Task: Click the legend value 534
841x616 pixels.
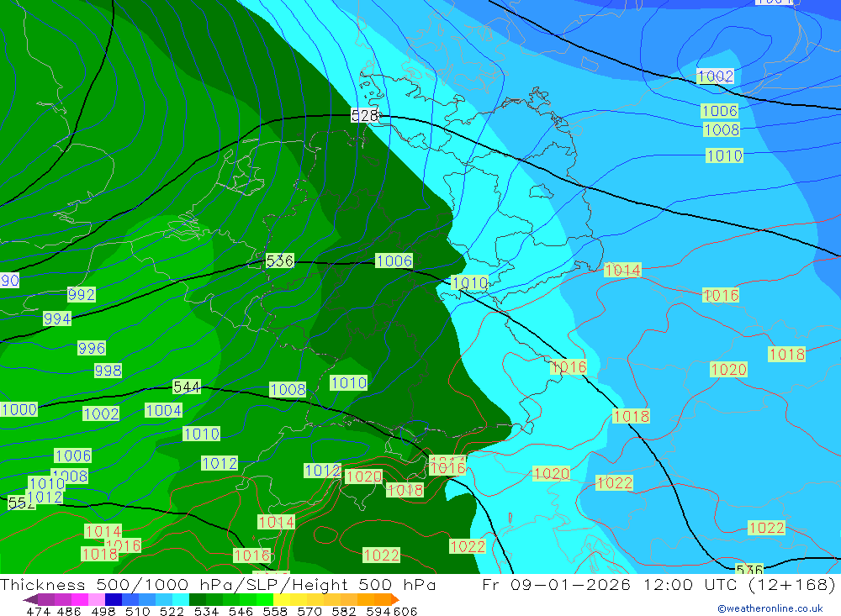Action: pos(206,611)
